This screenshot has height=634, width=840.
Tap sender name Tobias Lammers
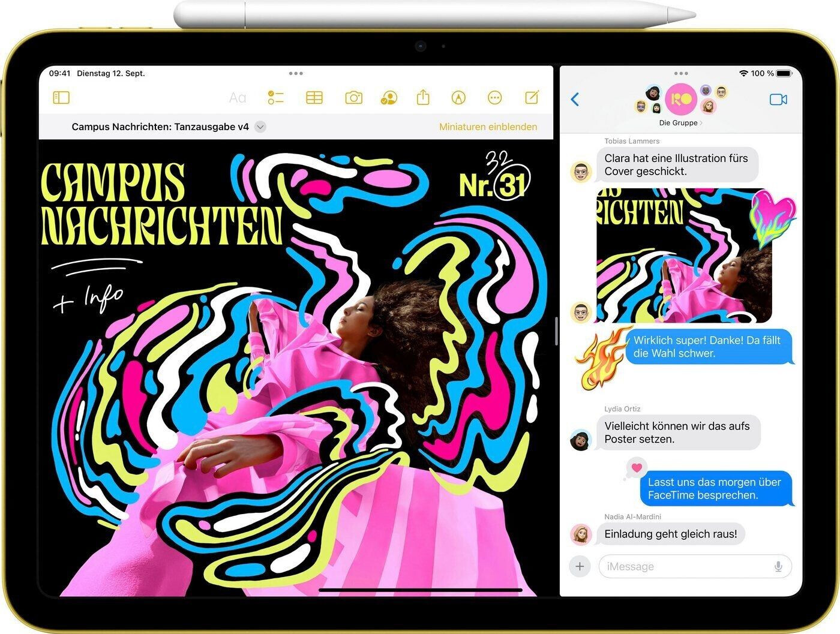click(632, 141)
